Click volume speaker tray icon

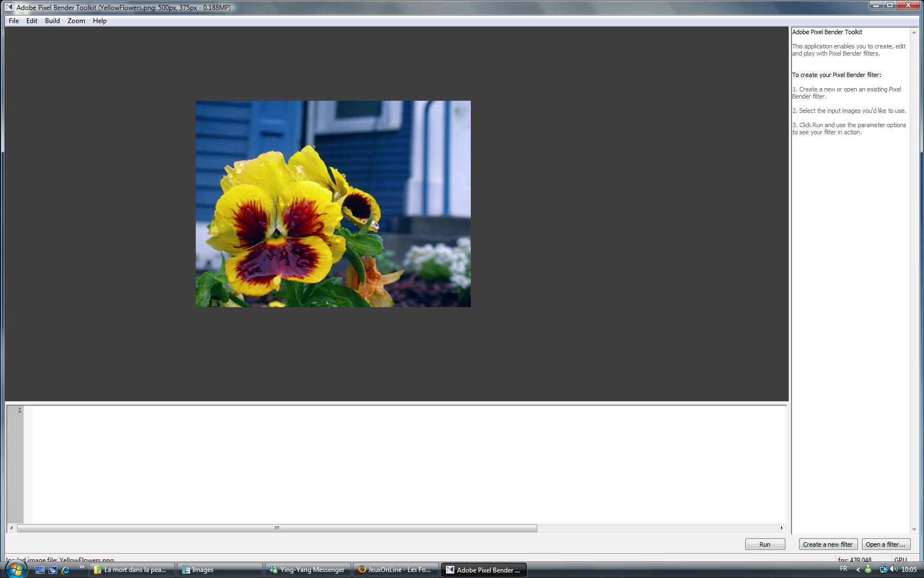pyautogui.click(x=894, y=569)
